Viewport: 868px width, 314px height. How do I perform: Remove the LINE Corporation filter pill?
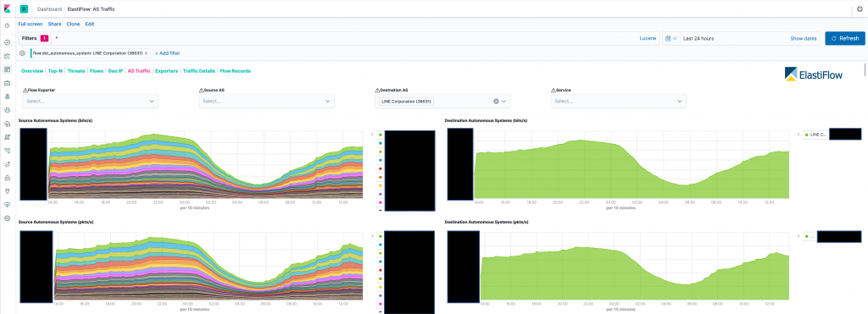146,53
